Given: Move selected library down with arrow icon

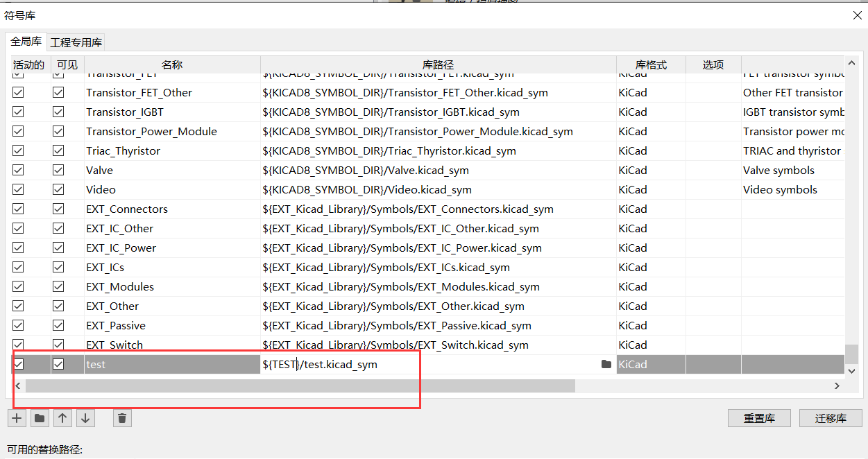Looking at the screenshot, I should coord(85,418).
